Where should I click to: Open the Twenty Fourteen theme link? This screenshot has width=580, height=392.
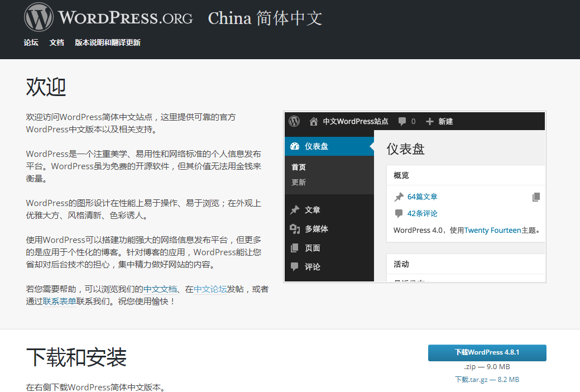493,230
